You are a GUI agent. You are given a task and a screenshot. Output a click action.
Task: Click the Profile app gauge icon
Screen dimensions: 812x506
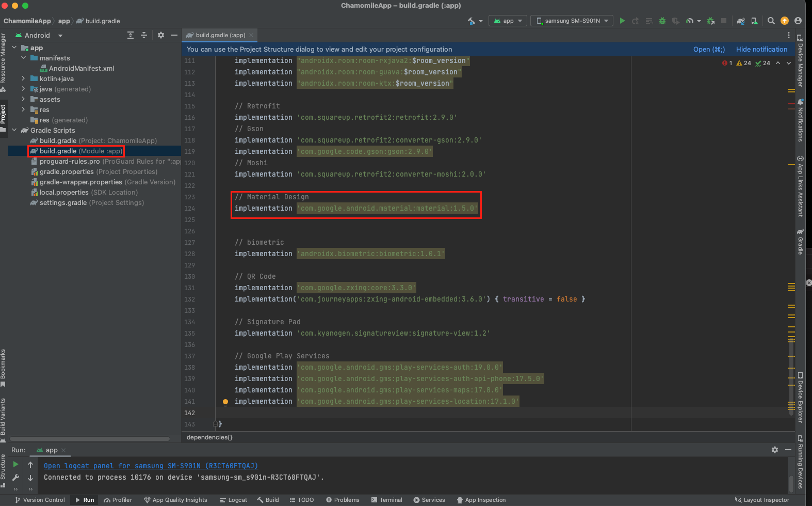pyautogui.click(x=690, y=21)
